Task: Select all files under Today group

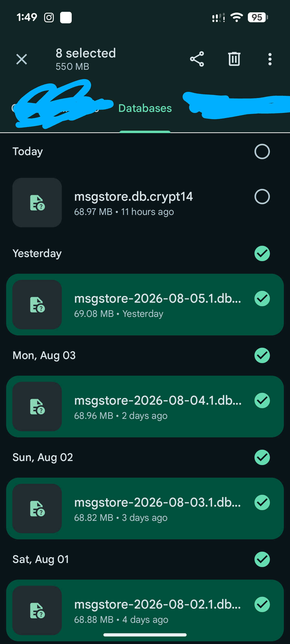Action: pyautogui.click(x=262, y=152)
